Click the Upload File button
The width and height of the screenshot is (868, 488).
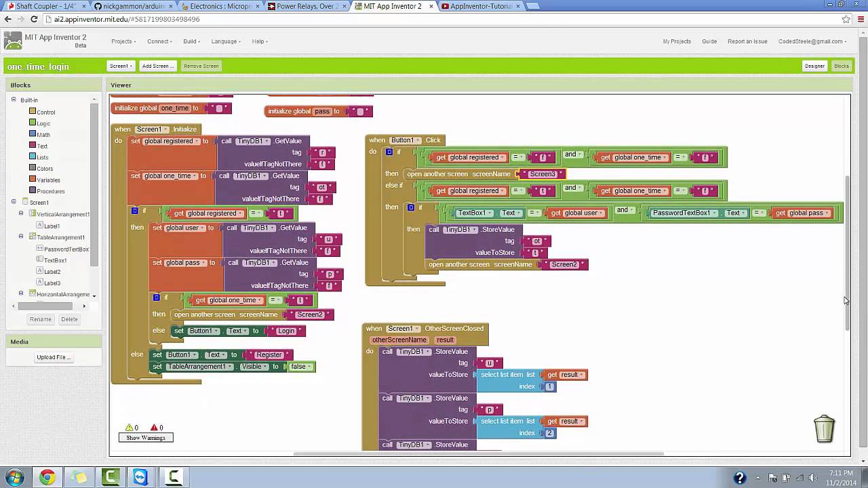pos(54,357)
